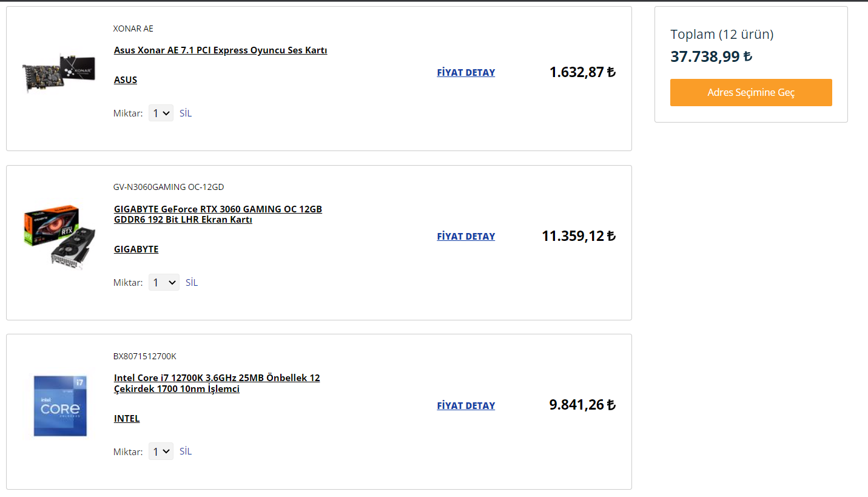Open quantity dropdown for Asus Xonar AE
Screen dimensions: 868x497
pyautogui.click(x=161, y=113)
